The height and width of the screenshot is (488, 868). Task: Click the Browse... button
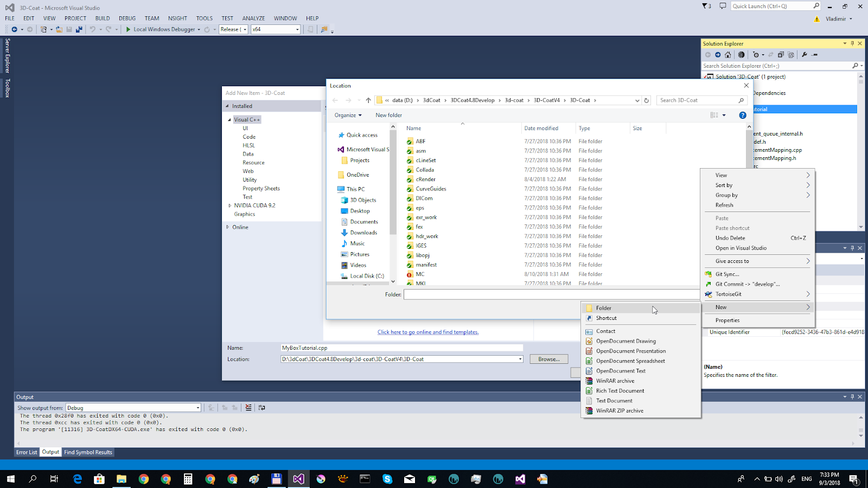(549, 359)
